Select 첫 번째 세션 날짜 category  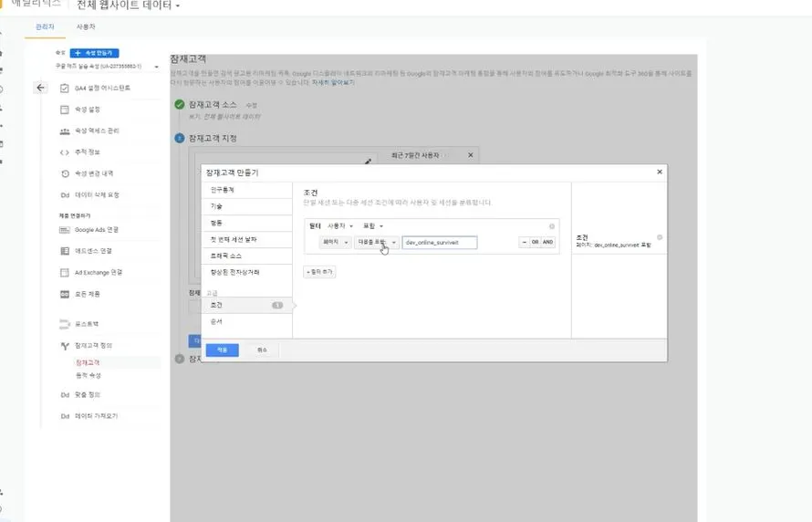[247, 240]
